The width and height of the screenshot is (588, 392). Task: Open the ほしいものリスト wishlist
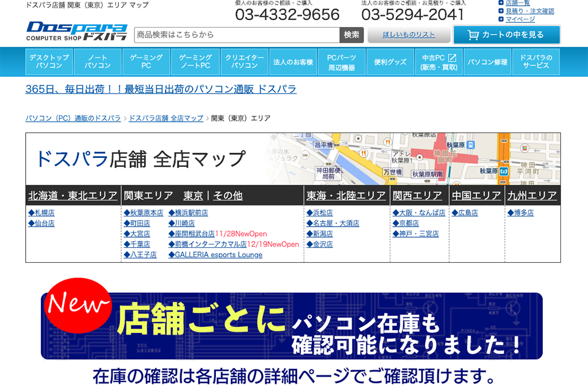[x=409, y=35]
